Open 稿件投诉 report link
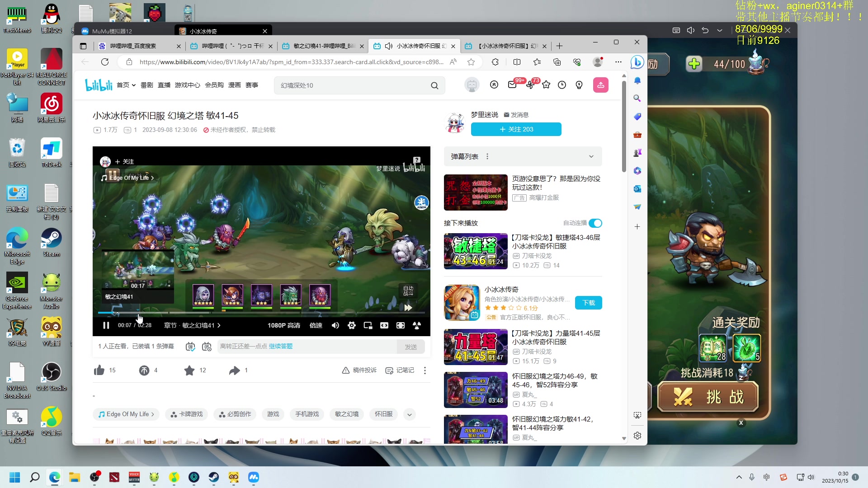 [359, 370]
